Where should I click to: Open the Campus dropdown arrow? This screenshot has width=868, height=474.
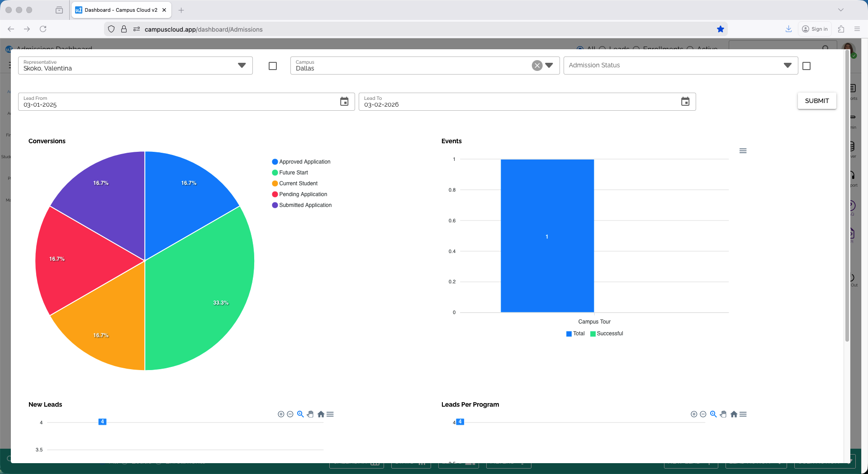pyautogui.click(x=549, y=65)
